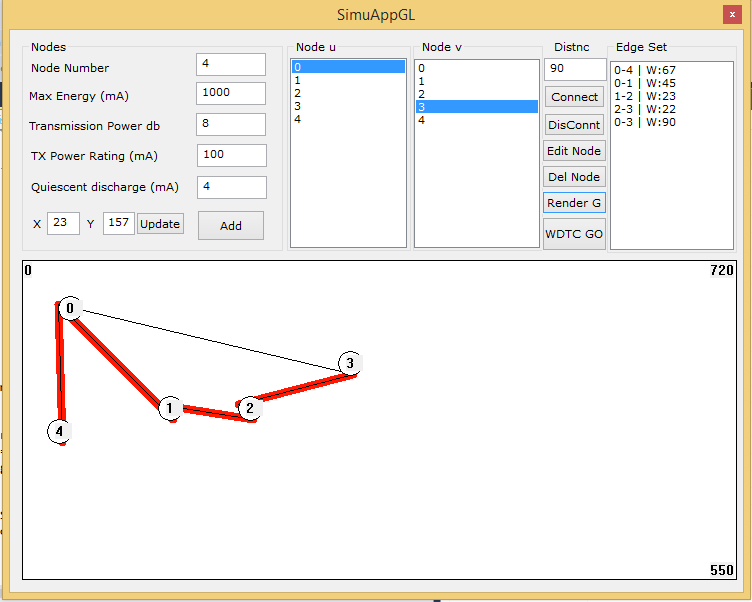Open Edit Node
The height and width of the screenshot is (602, 752).
click(574, 151)
